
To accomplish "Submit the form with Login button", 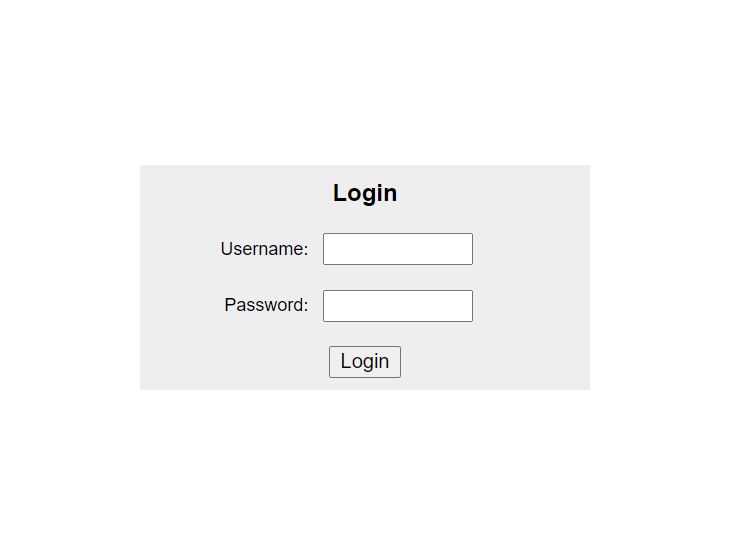I will (x=364, y=362).
